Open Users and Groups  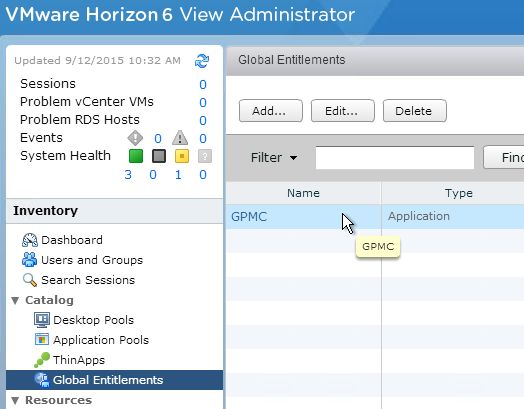(92, 260)
